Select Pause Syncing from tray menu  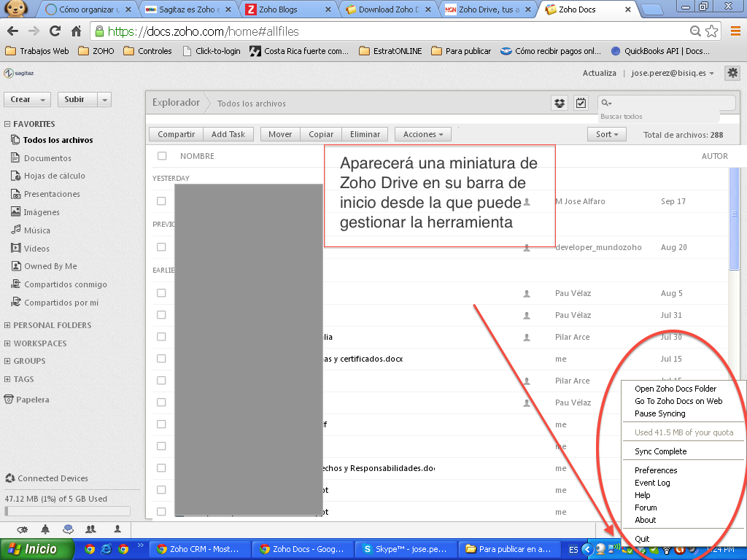659,413
